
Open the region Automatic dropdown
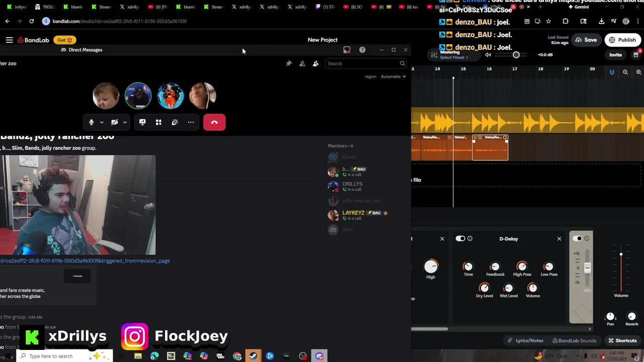pos(393,76)
